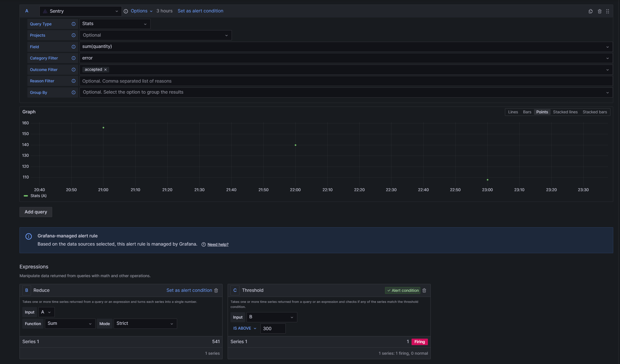Select the Lines graph view

click(513, 112)
